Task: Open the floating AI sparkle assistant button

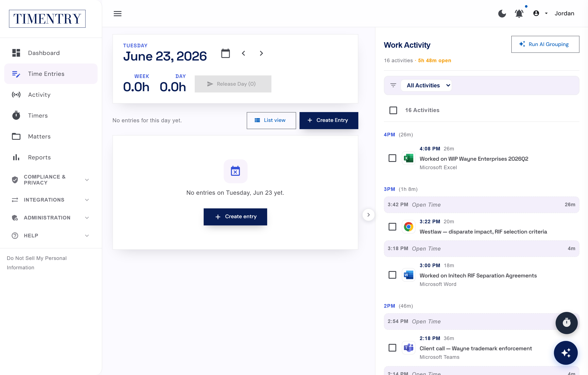Action: [x=566, y=353]
